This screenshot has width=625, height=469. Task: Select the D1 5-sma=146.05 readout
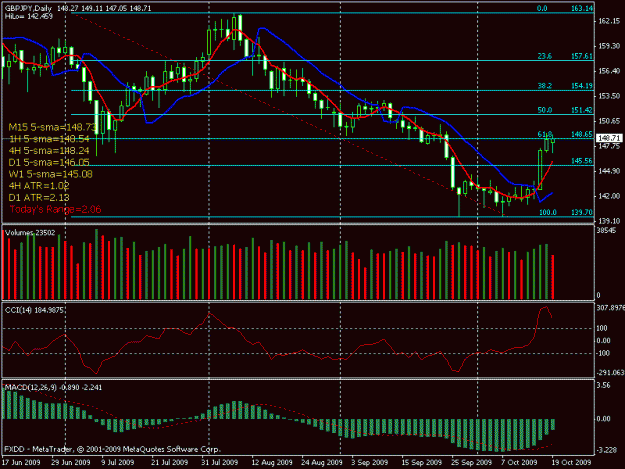[49, 162]
